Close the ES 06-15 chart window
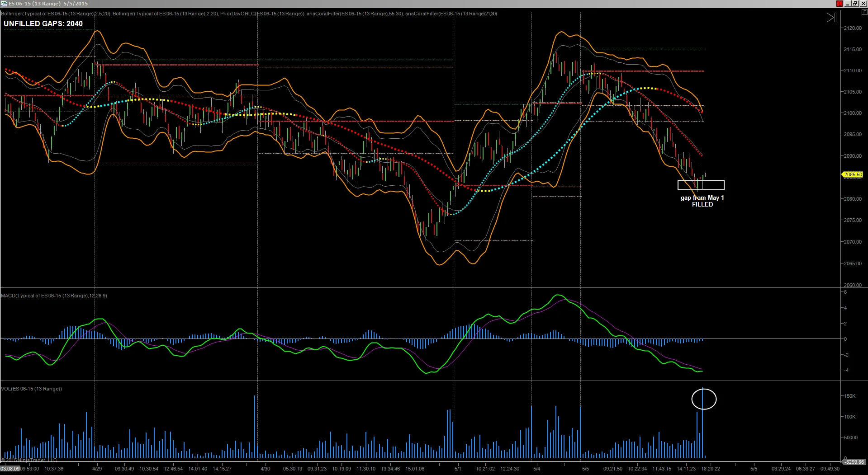 pyautogui.click(x=862, y=4)
